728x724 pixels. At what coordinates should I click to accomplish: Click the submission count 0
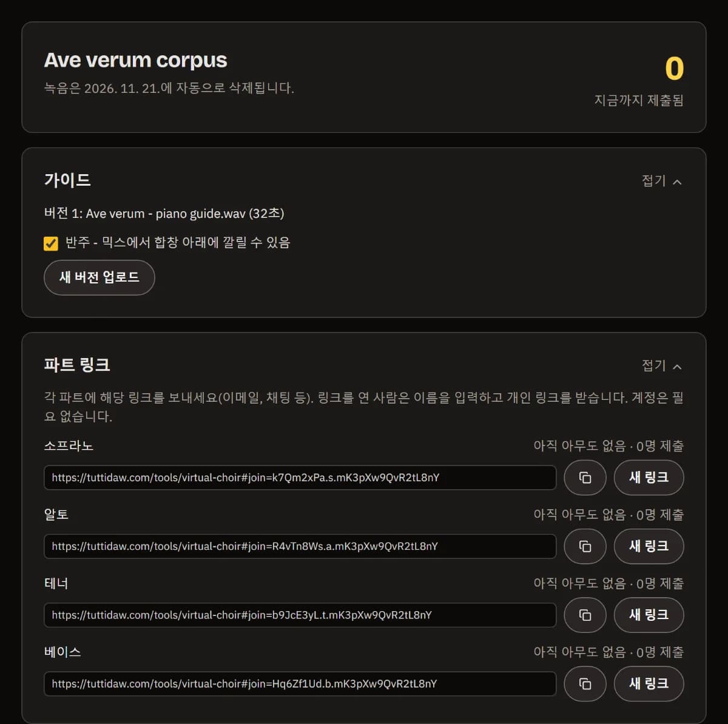pyautogui.click(x=674, y=69)
